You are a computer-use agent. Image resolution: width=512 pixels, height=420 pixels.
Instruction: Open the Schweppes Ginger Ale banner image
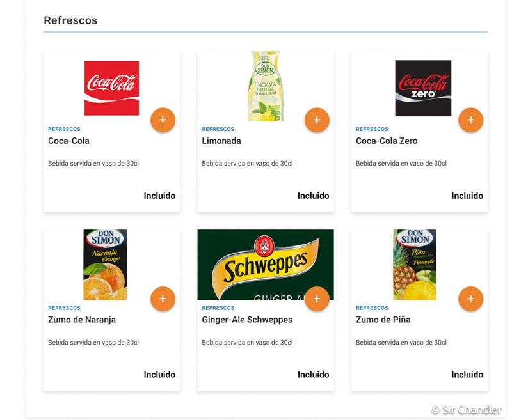tap(266, 265)
